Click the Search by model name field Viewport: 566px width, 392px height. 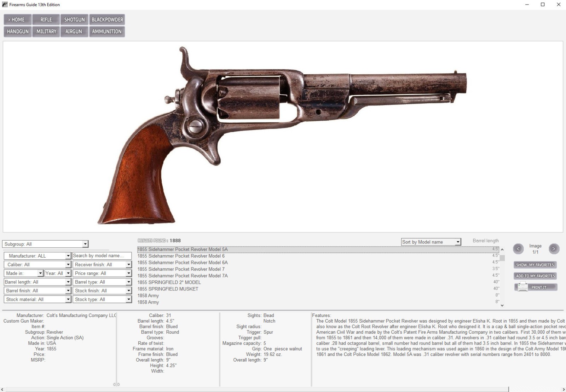pyautogui.click(x=102, y=256)
